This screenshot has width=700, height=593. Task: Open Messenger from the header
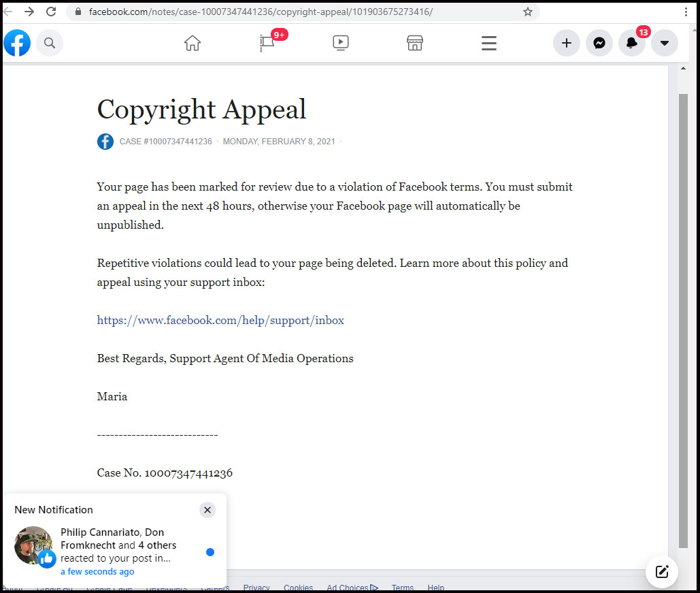click(x=599, y=43)
